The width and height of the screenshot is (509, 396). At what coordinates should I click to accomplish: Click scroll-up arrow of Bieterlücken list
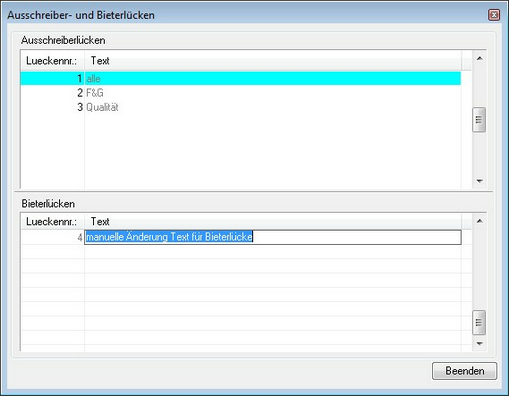(479, 221)
